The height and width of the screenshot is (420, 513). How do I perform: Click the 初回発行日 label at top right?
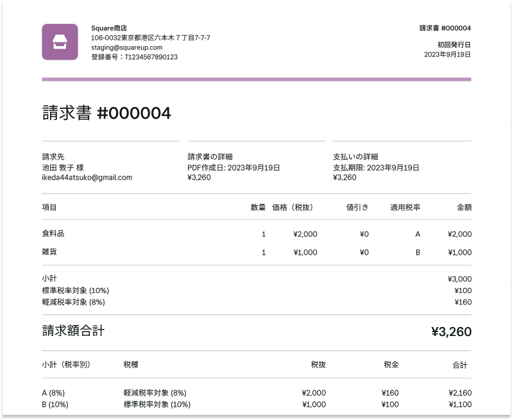pos(454,45)
